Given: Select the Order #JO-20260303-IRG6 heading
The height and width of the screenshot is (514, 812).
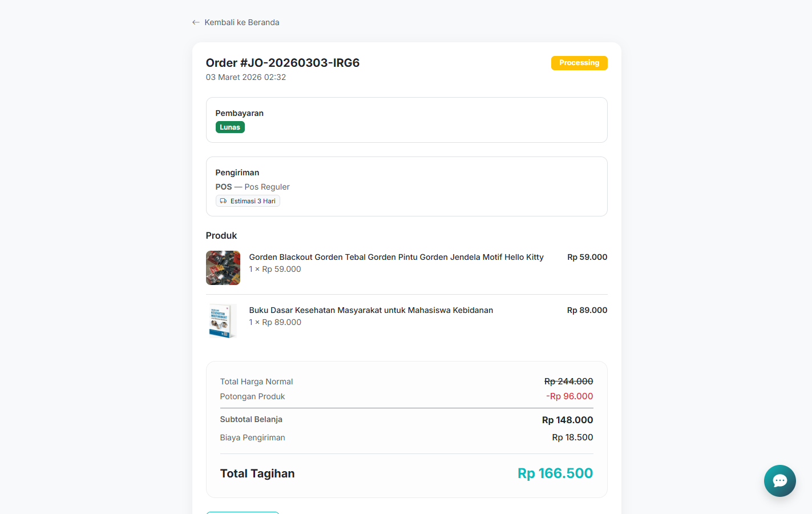Looking at the screenshot, I should click(x=282, y=63).
